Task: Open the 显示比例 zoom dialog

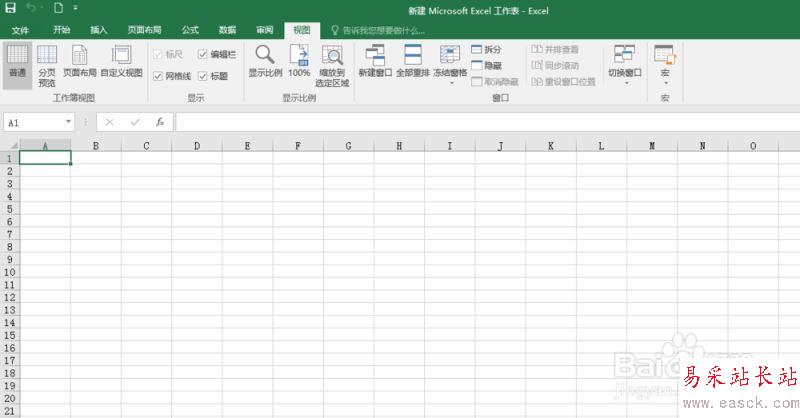Action: coord(265,61)
